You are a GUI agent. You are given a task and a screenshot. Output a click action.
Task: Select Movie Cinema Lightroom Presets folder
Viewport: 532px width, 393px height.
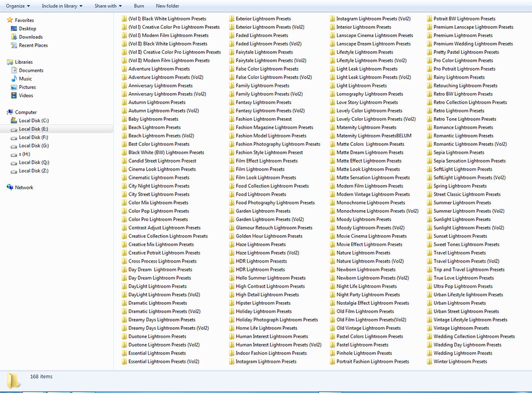coord(368,236)
